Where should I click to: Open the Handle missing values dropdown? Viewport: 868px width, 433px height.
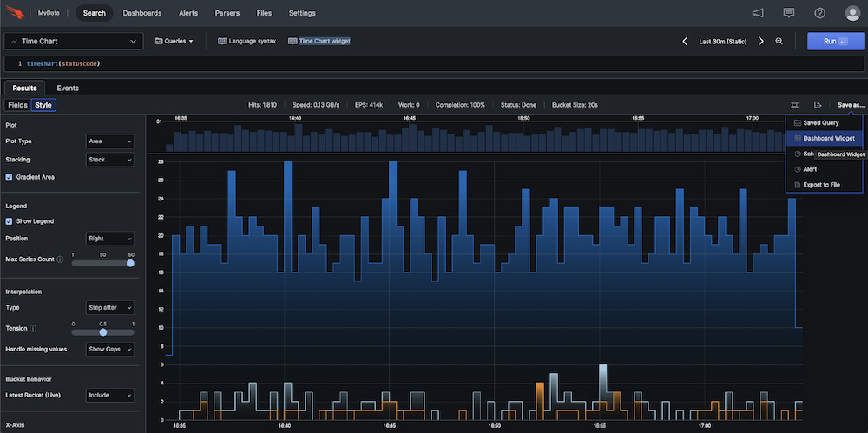pyautogui.click(x=110, y=349)
